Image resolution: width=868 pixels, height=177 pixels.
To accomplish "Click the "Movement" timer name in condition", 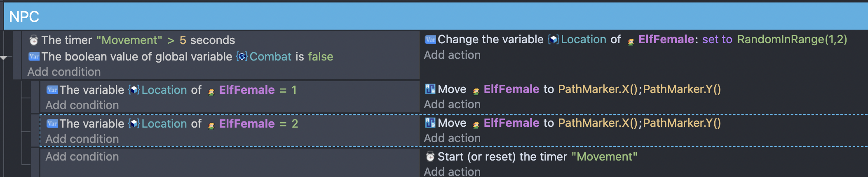I will (129, 40).
